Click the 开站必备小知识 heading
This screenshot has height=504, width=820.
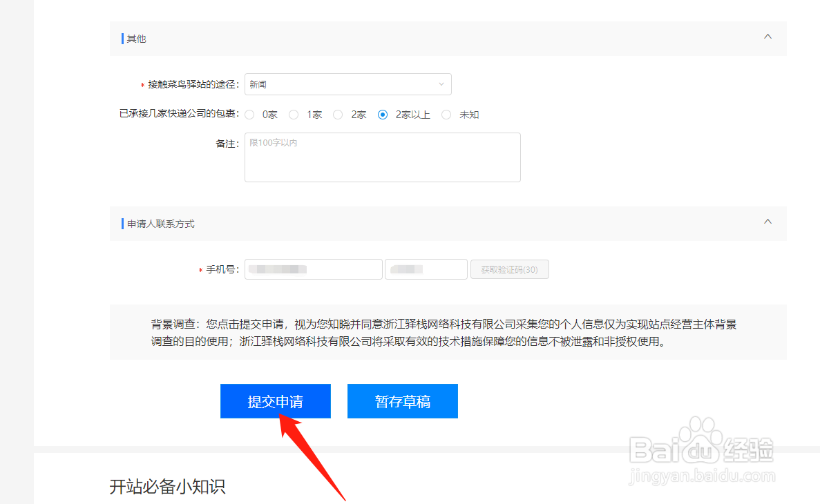tap(167, 486)
